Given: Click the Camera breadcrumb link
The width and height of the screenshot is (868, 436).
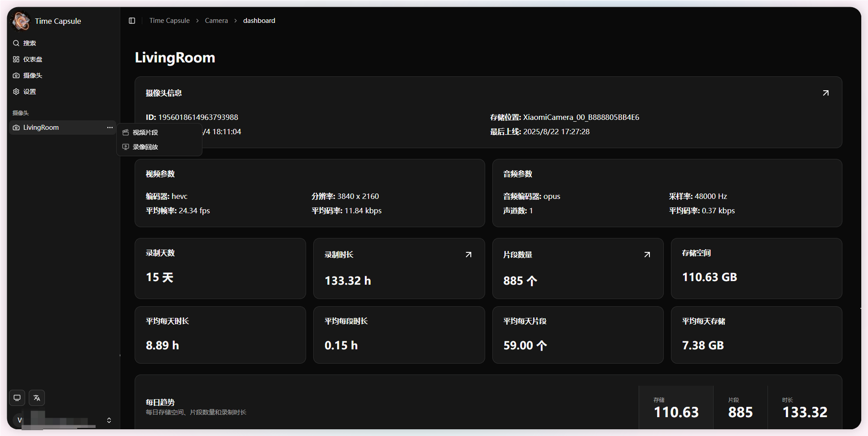Looking at the screenshot, I should pyautogui.click(x=216, y=20).
